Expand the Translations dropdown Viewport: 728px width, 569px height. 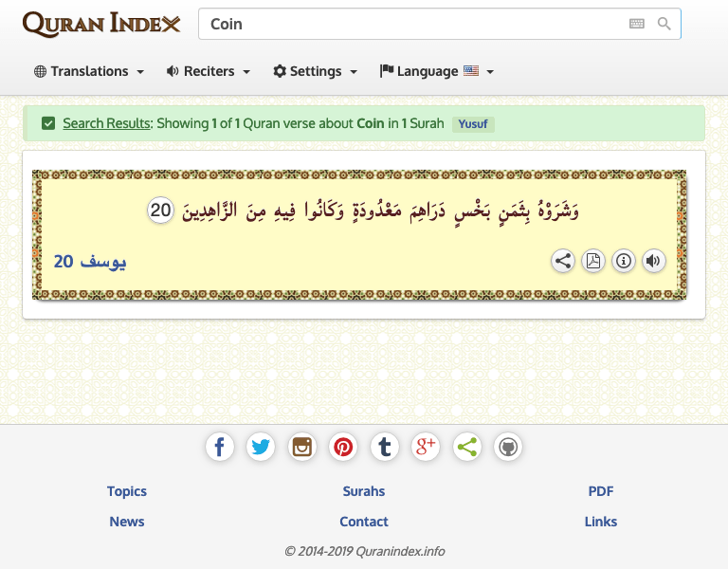pyautogui.click(x=89, y=71)
